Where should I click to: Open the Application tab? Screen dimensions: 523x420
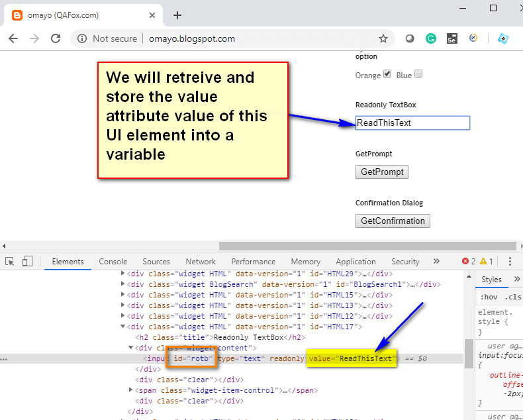coord(356,262)
